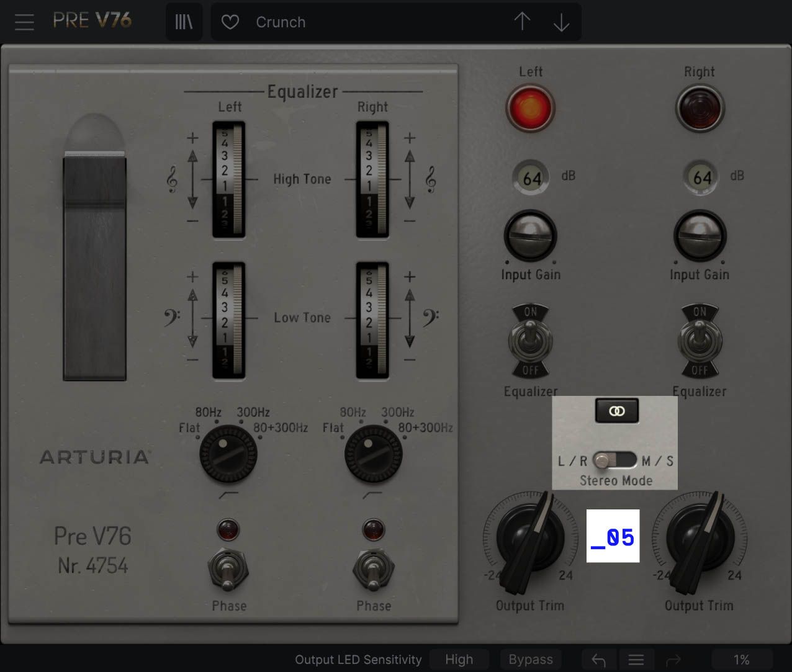
Task: Undo the last change
Action: click(x=598, y=660)
